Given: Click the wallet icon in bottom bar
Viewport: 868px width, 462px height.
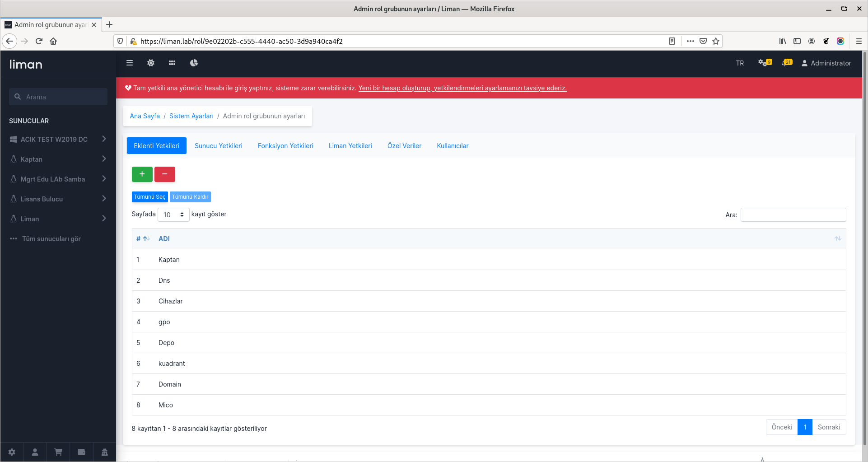Looking at the screenshot, I should pyautogui.click(x=81, y=452).
